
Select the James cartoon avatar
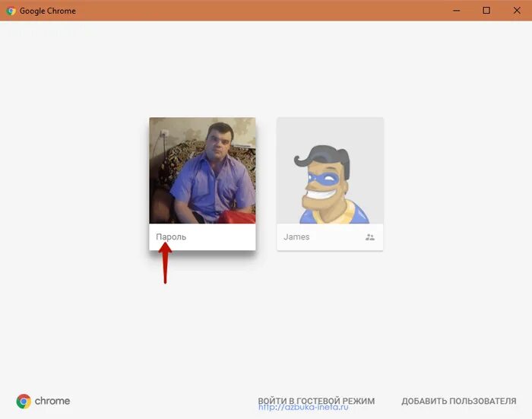tap(330, 170)
